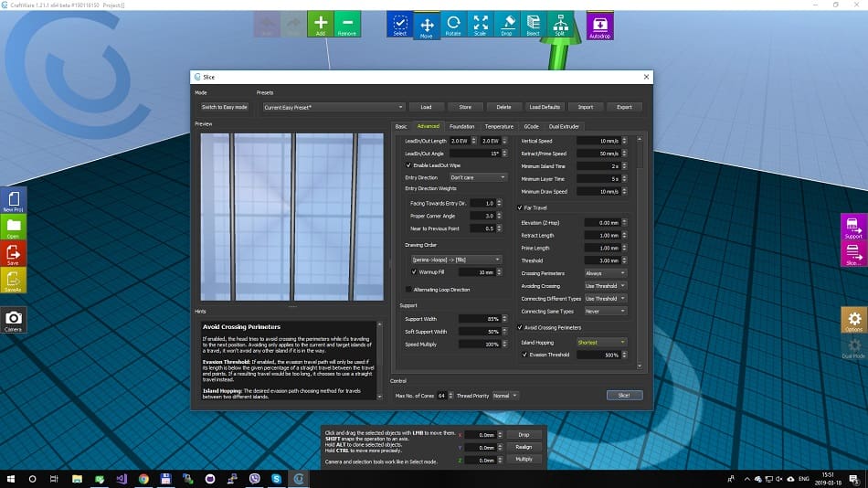This screenshot has width=868, height=488.
Task: Click the Open folder sidebar icon
Action: click(x=14, y=228)
